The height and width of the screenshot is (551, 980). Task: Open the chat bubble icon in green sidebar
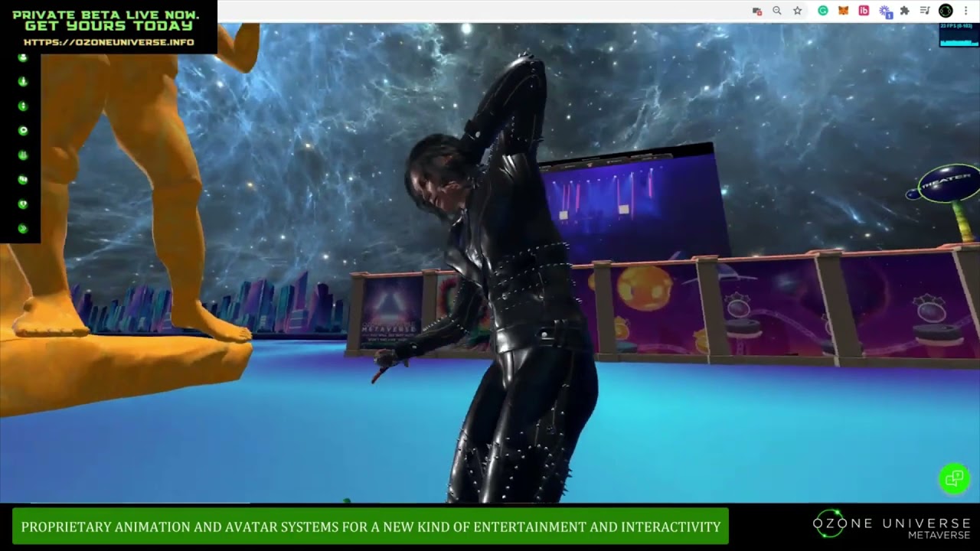click(x=22, y=131)
